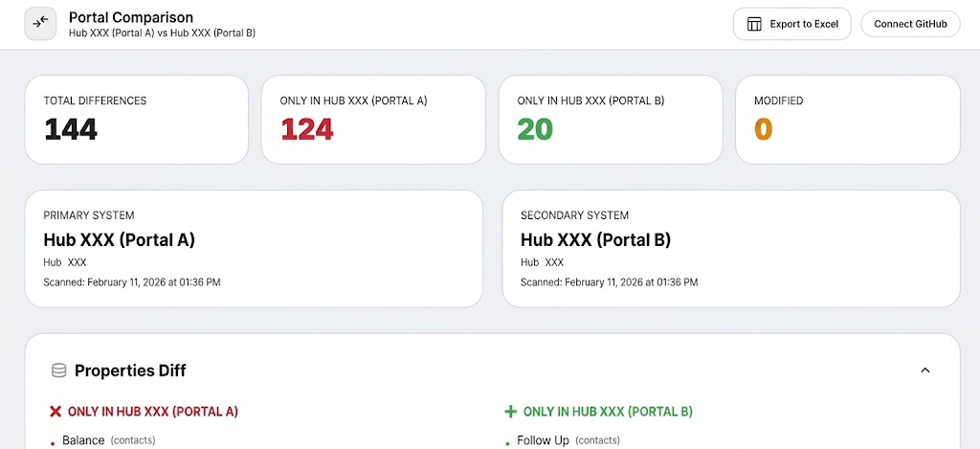
Task: Click the Export to Excel button
Action: (x=791, y=24)
